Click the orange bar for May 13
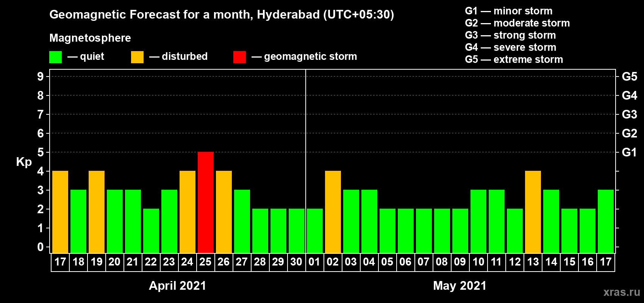This screenshot has height=303, width=644. pos(533,212)
